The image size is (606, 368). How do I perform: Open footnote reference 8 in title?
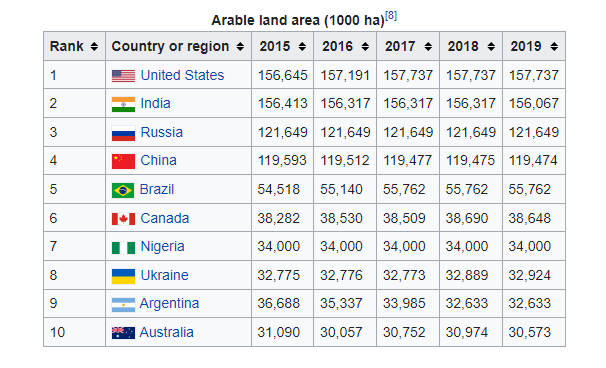coord(391,15)
